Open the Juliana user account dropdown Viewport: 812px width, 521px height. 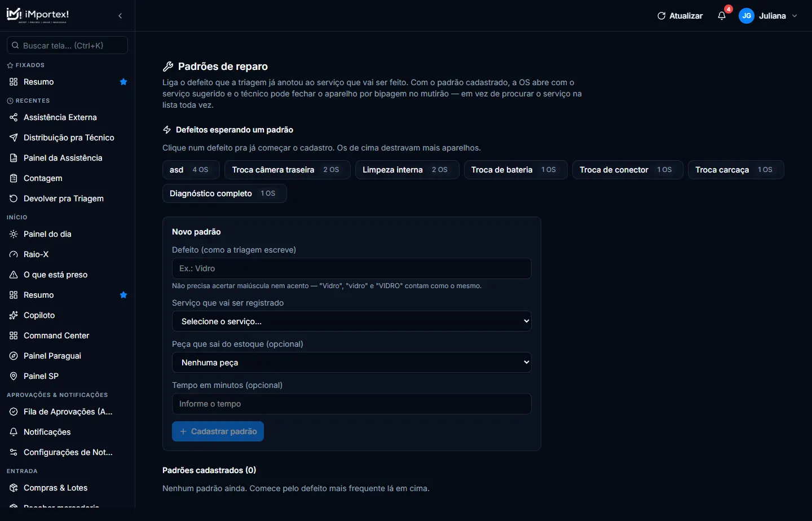pyautogui.click(x=769, y=16)
